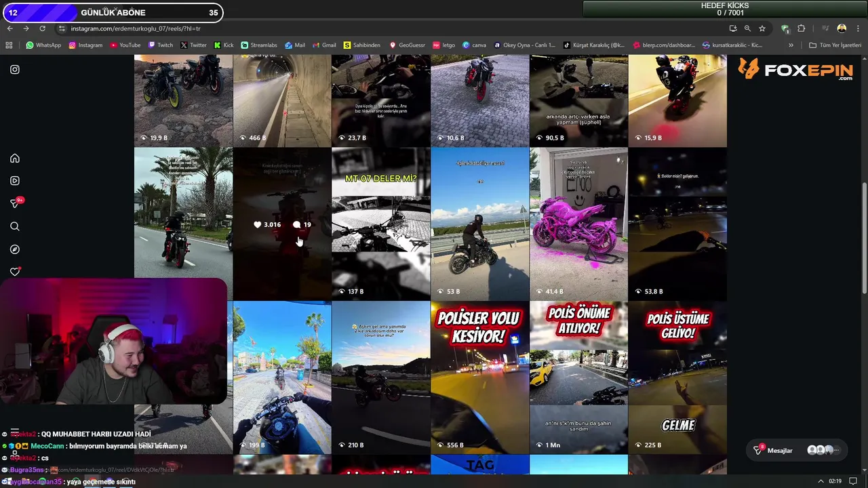Open zoom magnifier in address bar

click(x=747, y=28)
